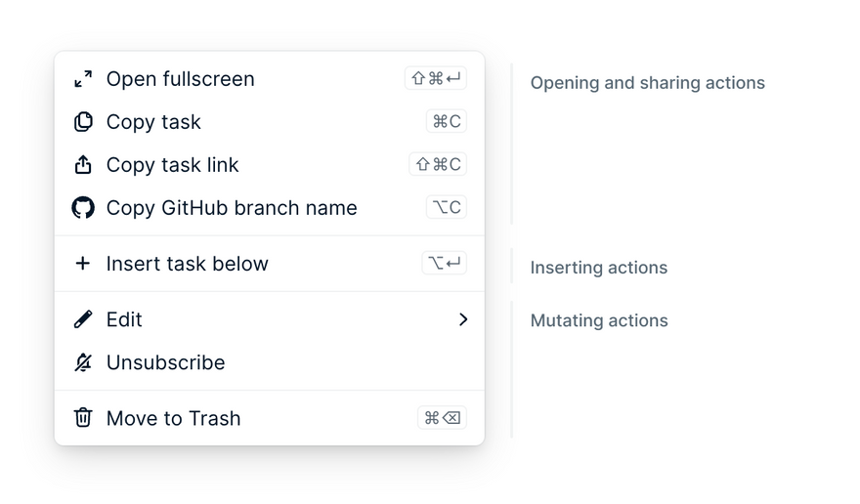The height and width of the screenshot is (504, 860).
Task: Select Copy task link entry
Action: click(x=270, y=164)
